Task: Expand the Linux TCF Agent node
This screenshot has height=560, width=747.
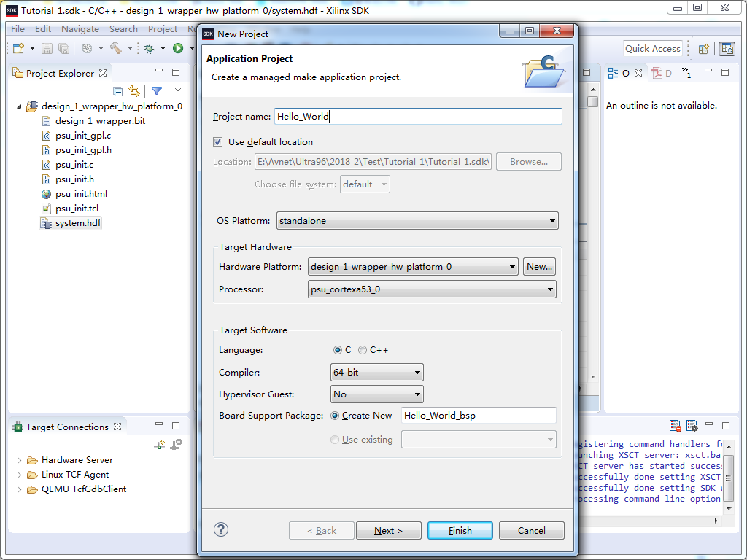Action: [x=19, y=475]
